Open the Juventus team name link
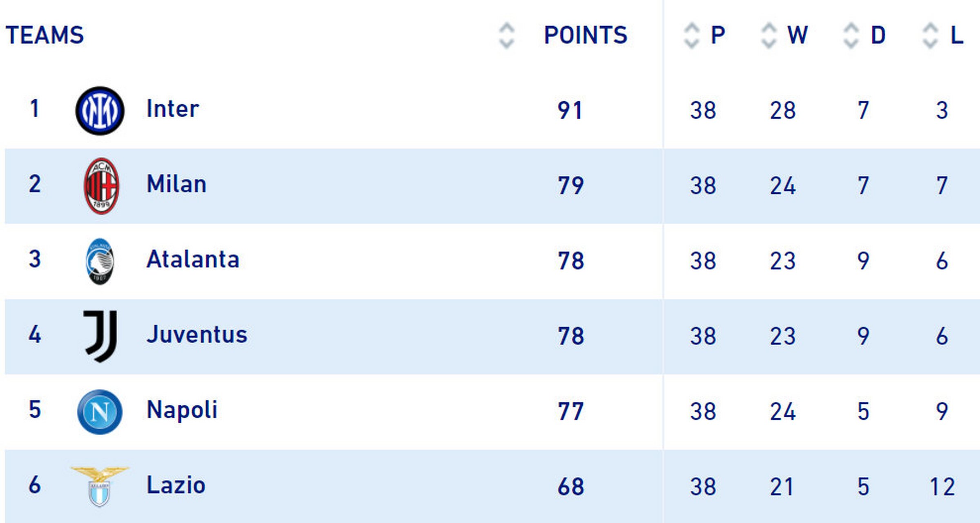Viewport: 980px width, 523px height. pos(197,335)
